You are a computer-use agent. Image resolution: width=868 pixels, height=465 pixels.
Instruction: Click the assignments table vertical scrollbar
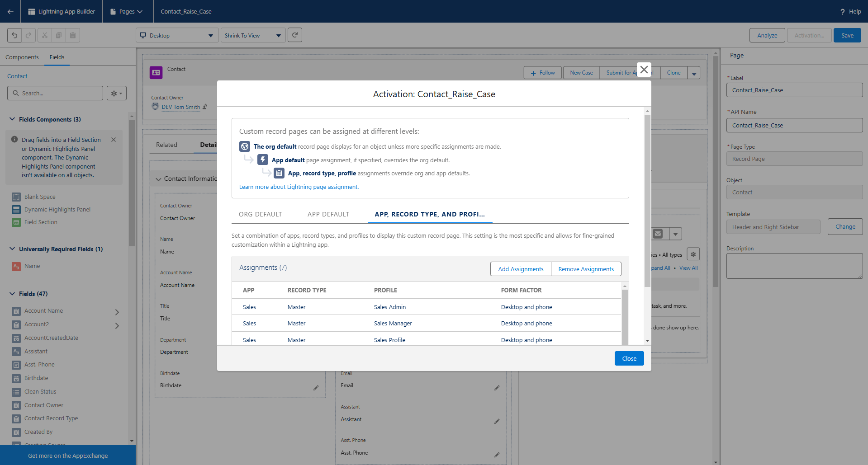point(625,316)
